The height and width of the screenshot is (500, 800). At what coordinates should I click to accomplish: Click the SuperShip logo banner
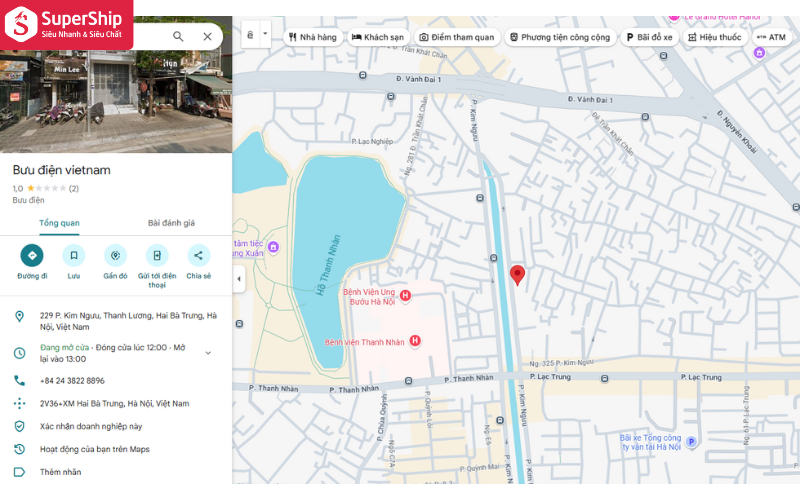66,24
